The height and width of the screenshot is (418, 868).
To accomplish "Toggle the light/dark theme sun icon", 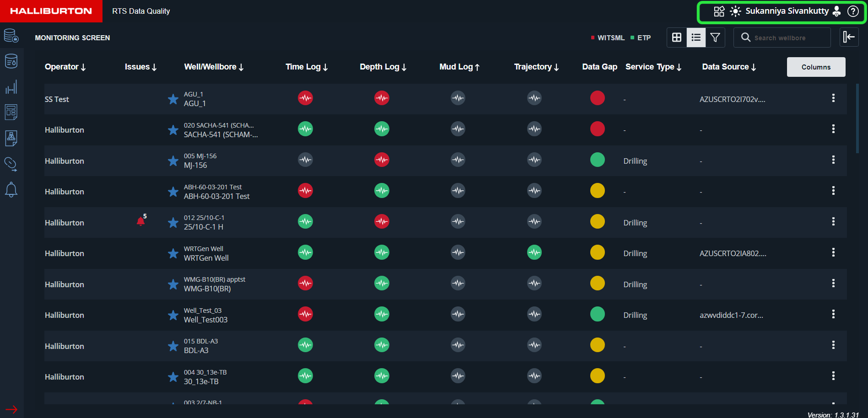I will pos(735,11).
